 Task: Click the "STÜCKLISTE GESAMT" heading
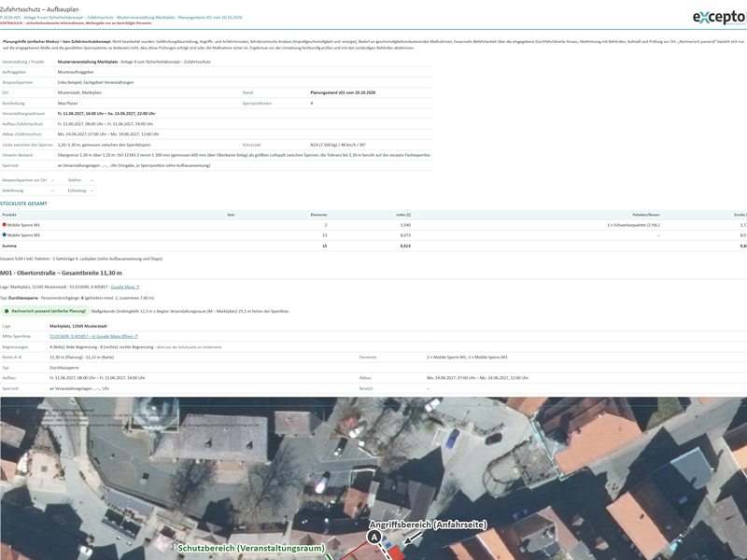[x=24, y=203]
